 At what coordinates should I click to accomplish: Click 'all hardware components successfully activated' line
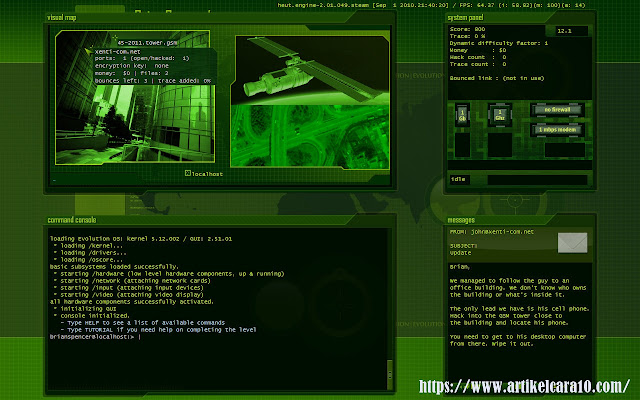[x=132, y=302]
